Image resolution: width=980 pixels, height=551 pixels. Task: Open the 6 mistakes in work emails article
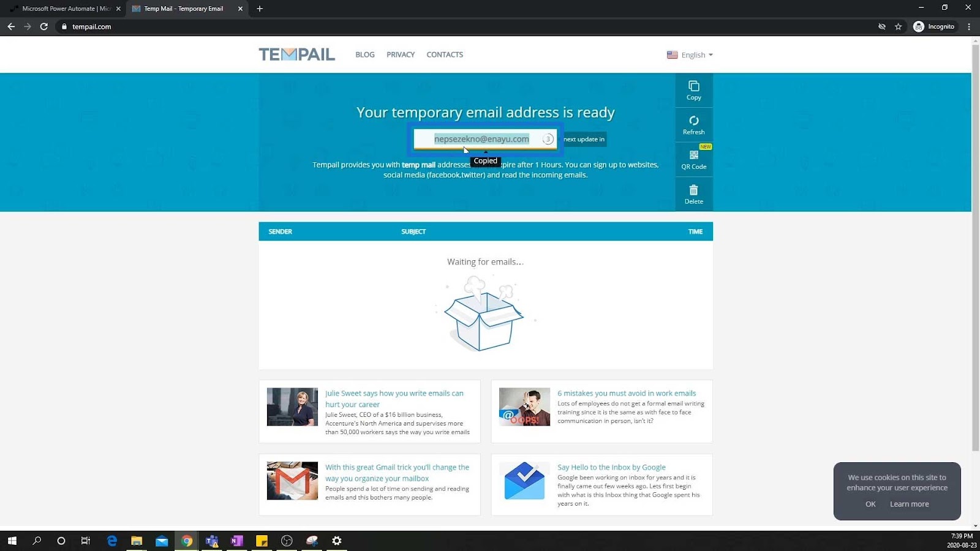[x=627, y=393]
